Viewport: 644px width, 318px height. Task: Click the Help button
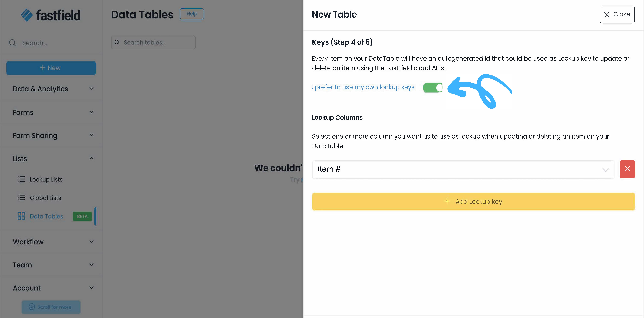[x=192, y=14]
